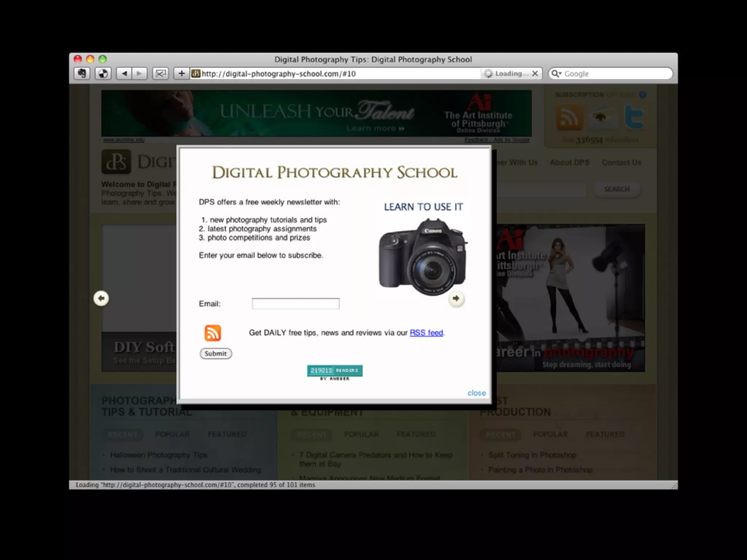
Task: Click the Evernote elephant toolbar icon
Action: point(82,74)
